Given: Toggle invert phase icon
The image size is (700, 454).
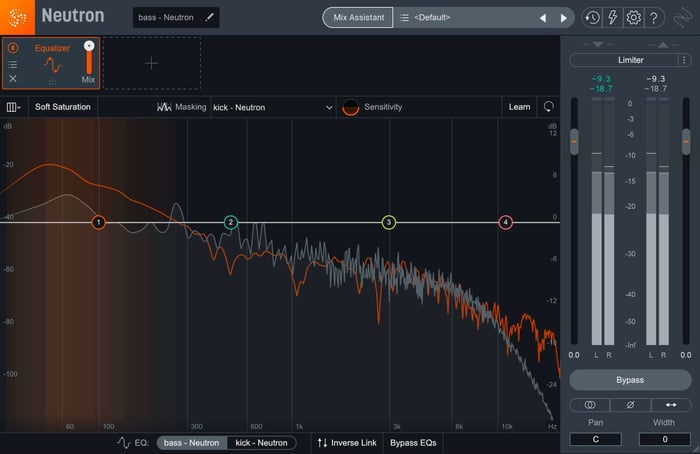Looking at the screenshot, I should pyautogui.click(x=630, y=405).
